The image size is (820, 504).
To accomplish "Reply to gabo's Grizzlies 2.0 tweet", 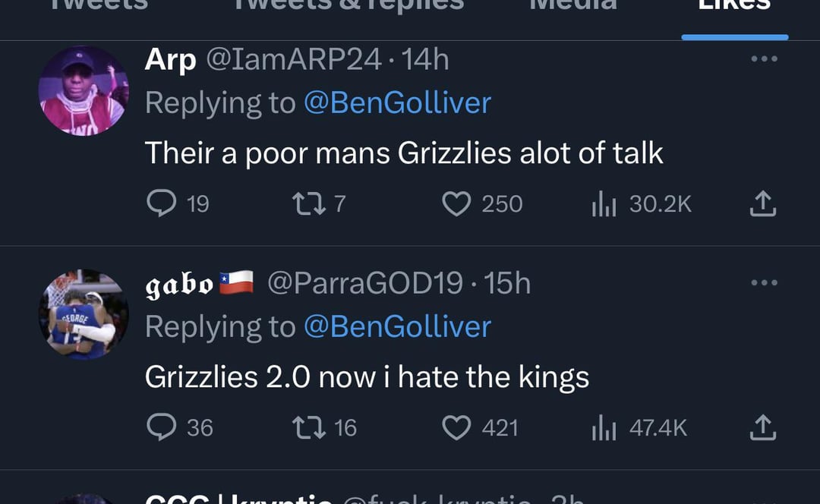I will tap(161, 427).
